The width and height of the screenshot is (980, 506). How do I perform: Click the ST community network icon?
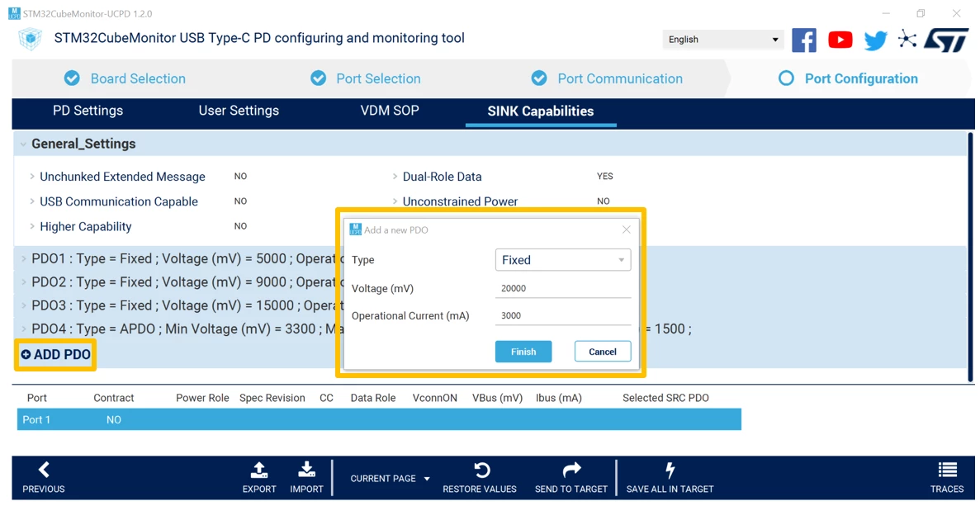(907, 40)
